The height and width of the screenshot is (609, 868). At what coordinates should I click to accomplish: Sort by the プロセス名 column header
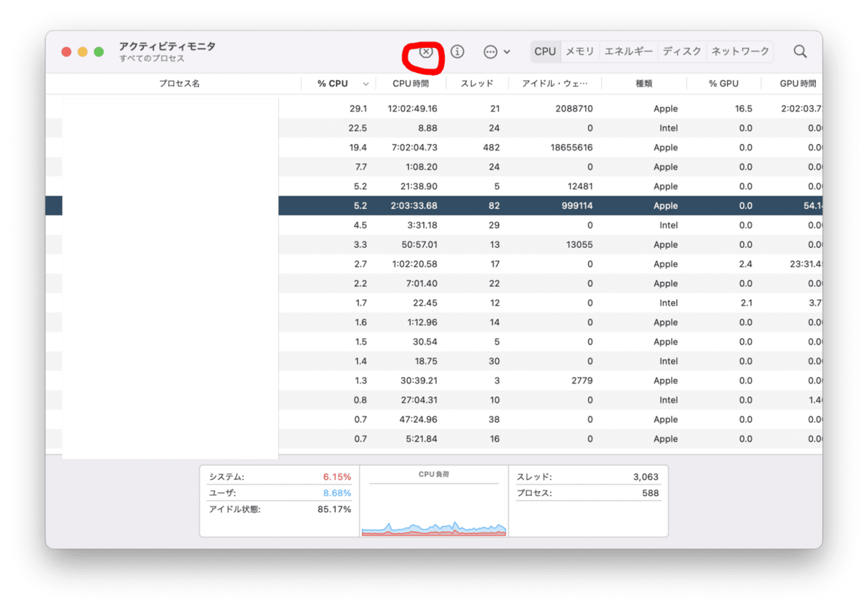pos(179,84)
